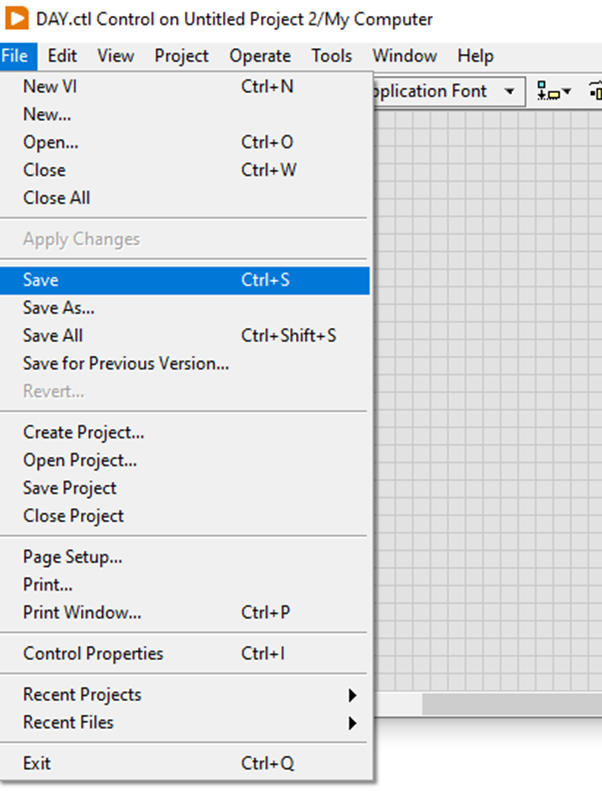The height and width of the screenshot is (791, 602).
Task: Open the Help menu
Action: tap(476, 56)
